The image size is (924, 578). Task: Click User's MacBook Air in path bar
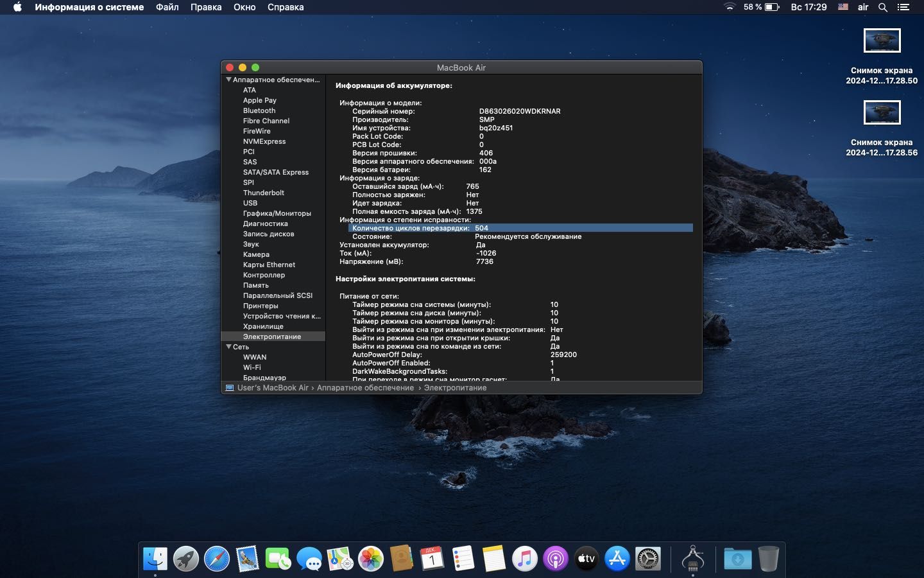click(273, 388)
